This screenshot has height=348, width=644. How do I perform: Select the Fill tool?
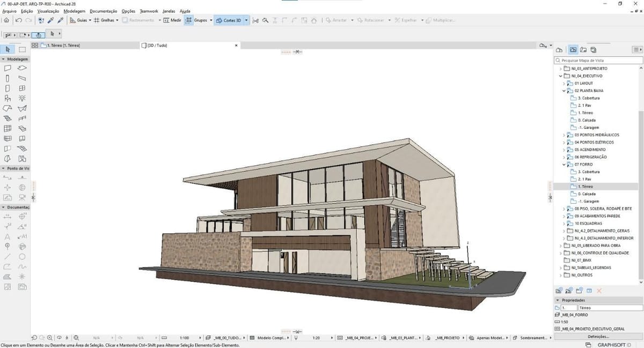click(x=8, y=277)
